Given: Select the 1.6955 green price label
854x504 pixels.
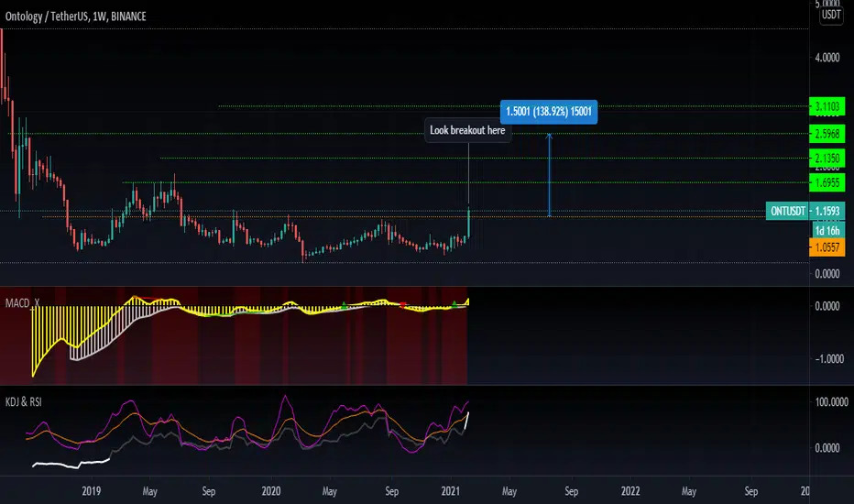Looking at the screenshot, I should click(x=827, y=182).
